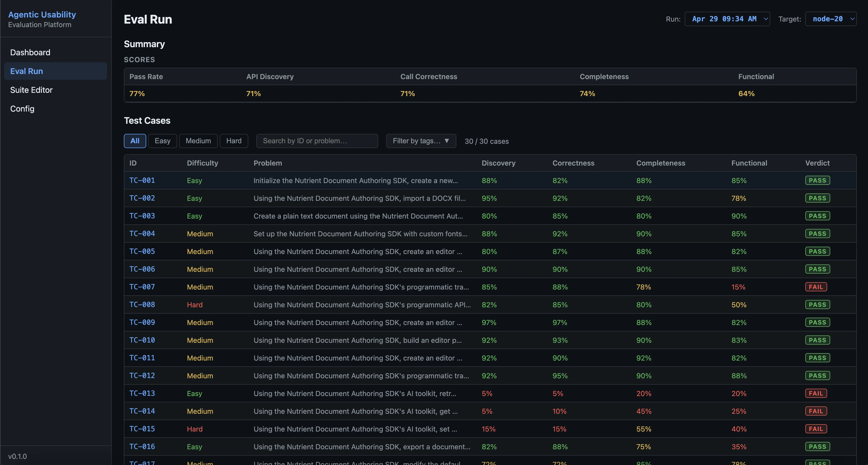The width and height of the screenshot is (868, 465).
Task: Open test case TC-003
Action: 142,216
